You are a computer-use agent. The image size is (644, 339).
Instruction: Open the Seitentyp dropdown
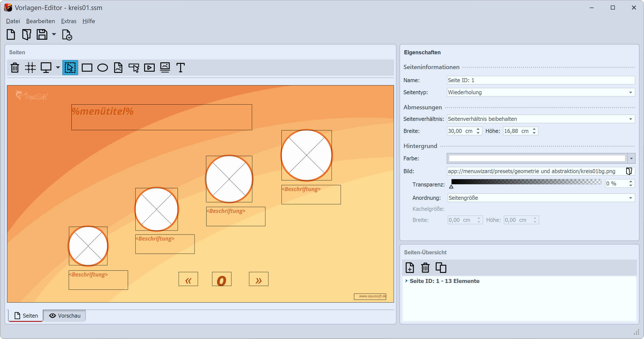click(541, 92)
